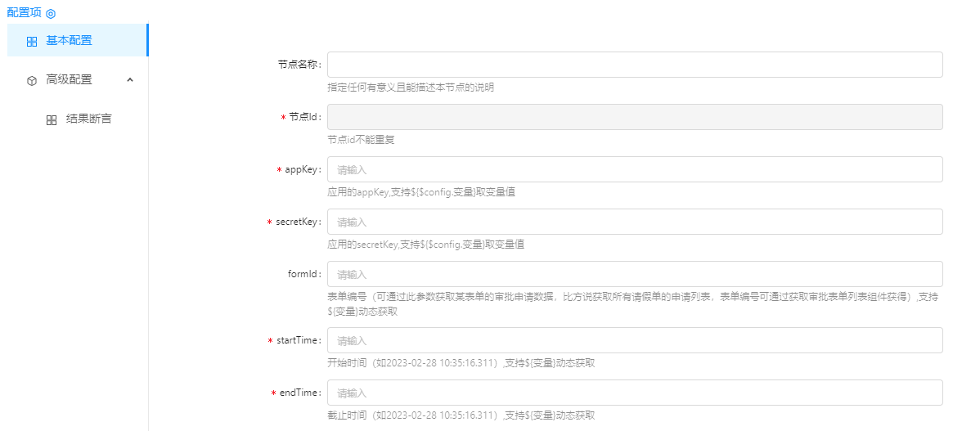Click the 高级配置 menu label
980x431 pixels.
[x=69, y=79]
